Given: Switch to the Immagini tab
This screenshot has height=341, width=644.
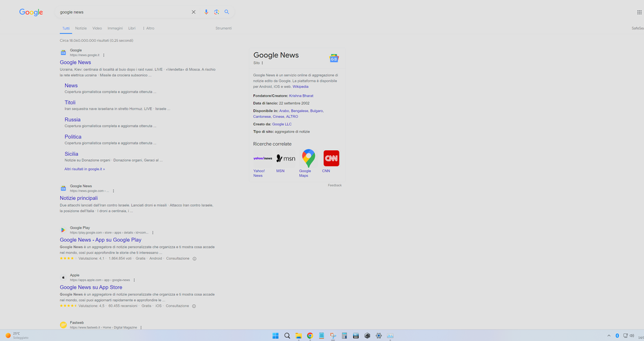Looking at the screenshot, I should pos(115,28).
